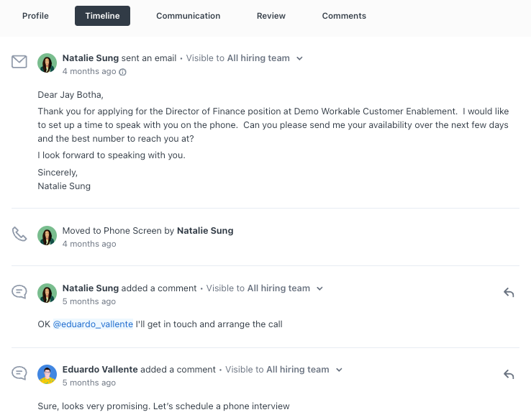
Task: Expand visibility dropdown on the sent email
Action: (x=299, y=58)
